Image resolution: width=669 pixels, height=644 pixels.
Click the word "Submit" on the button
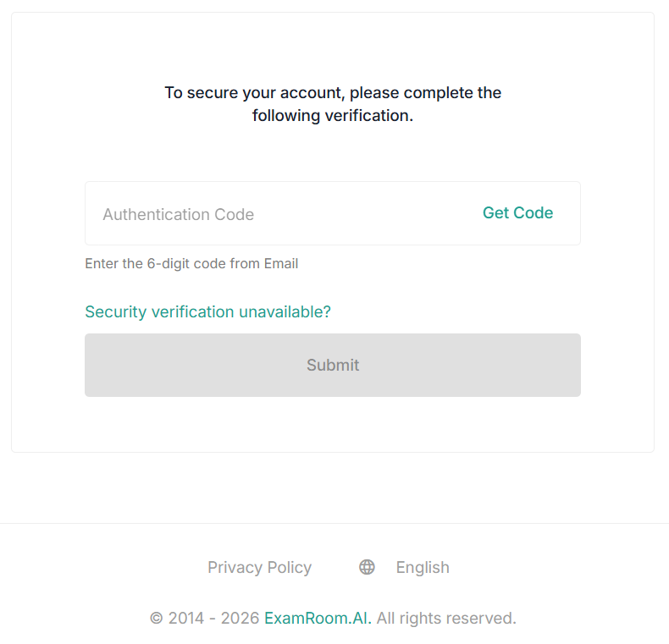(333, 365)
